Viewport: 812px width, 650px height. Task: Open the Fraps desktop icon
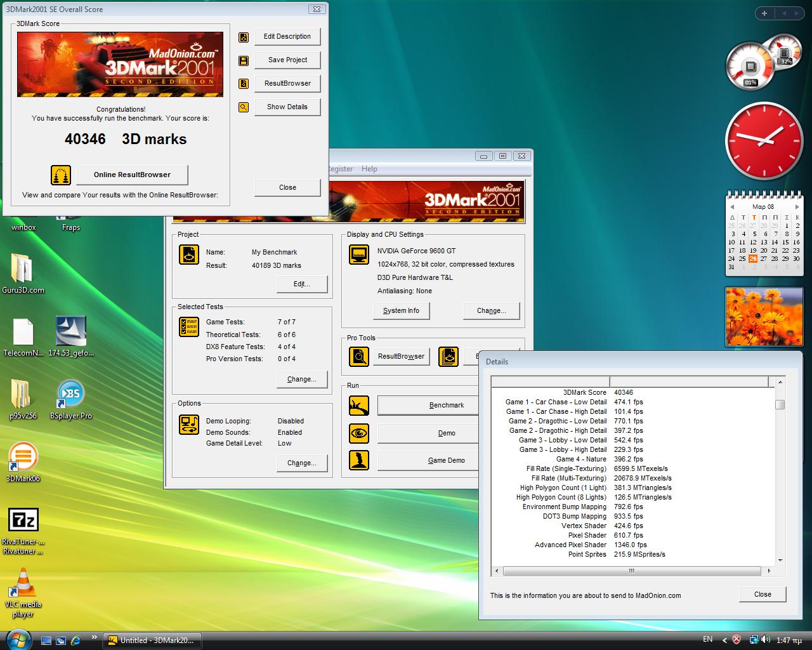pyautogui.click(x=71, y=227)
